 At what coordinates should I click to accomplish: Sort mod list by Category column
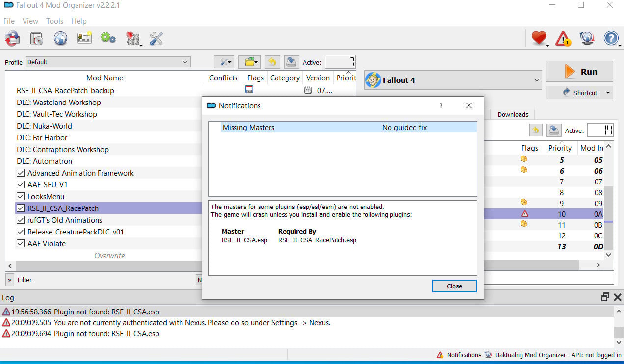(285, 78)
